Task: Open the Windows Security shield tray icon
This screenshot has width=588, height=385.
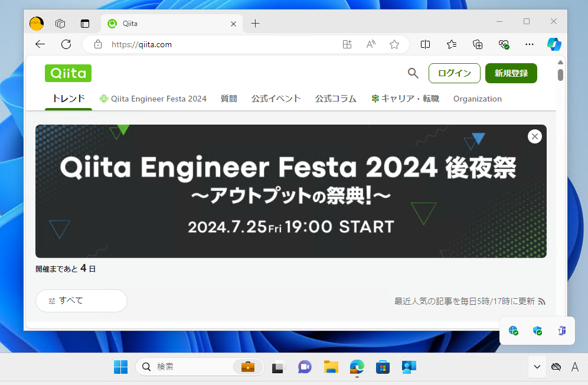Action: 537,331
